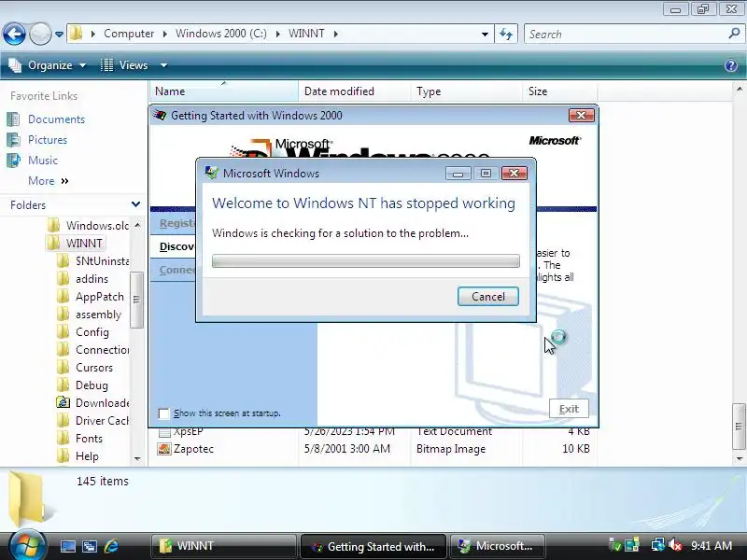Screen dimensions: 747x560
Task: Click Cancel in the error dialog
Action: tap(487, 297)
